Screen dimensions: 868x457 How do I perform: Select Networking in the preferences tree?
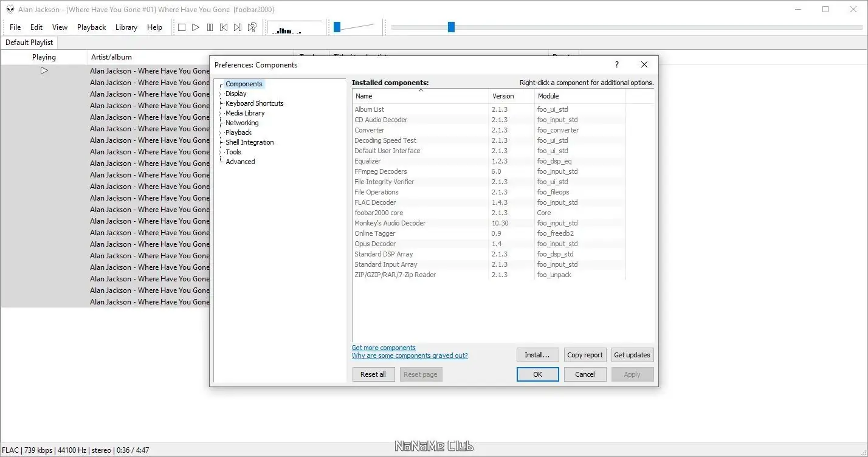point(242,123)
